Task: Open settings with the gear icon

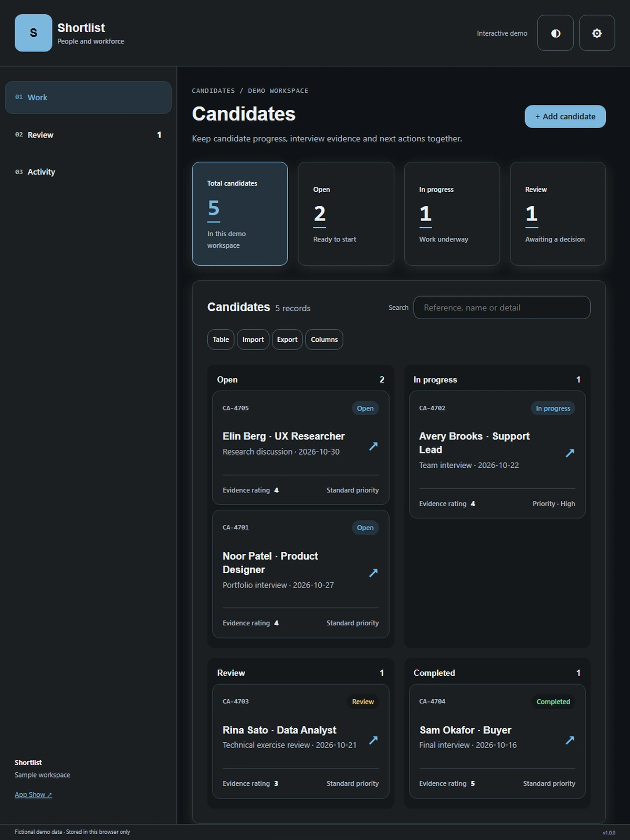Action: [x=597, y=33]
